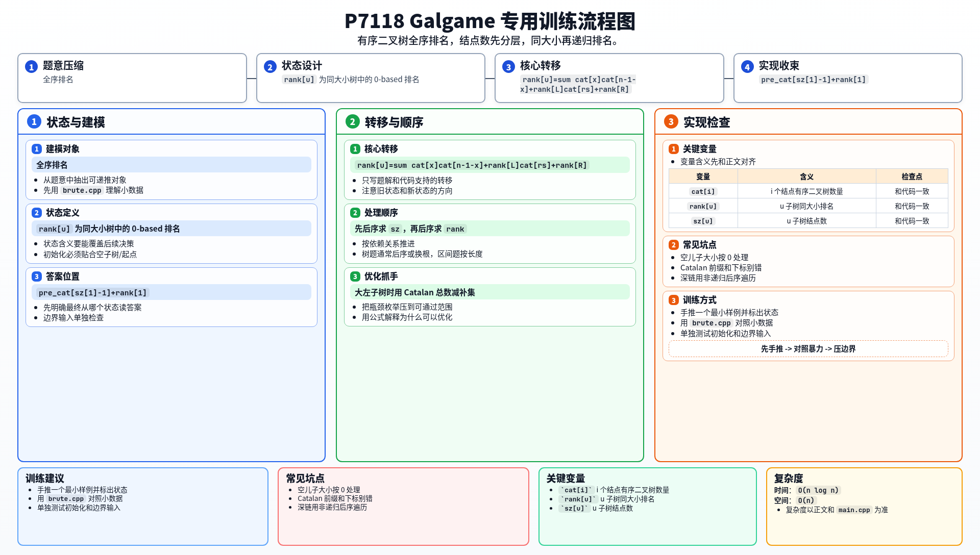980x555 pixels.
Task: Click the 全序排名 highlight bar under 建模对象
Action: click(x=171, y=165)
